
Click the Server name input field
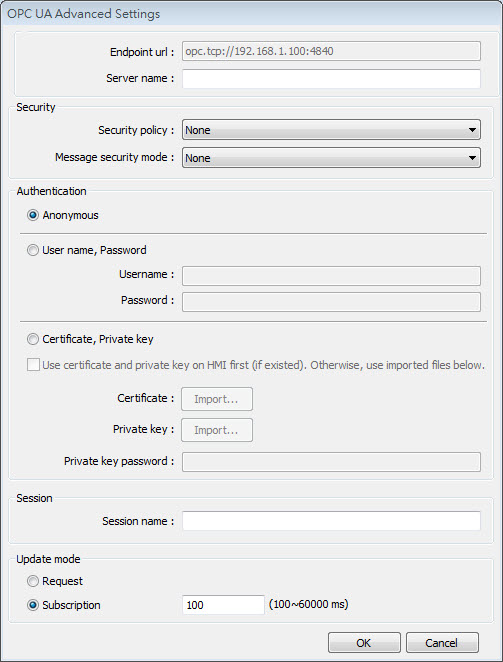[x=331, y=79]
